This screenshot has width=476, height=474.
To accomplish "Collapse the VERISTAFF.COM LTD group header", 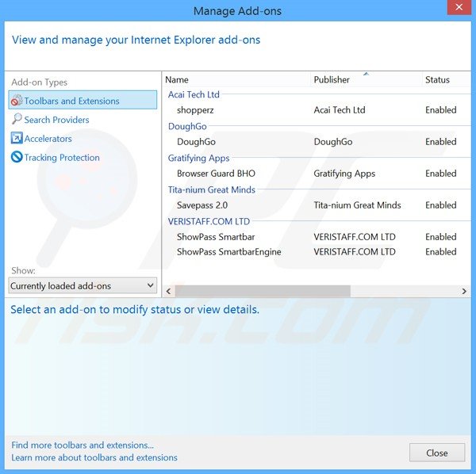I will point(209,221).
